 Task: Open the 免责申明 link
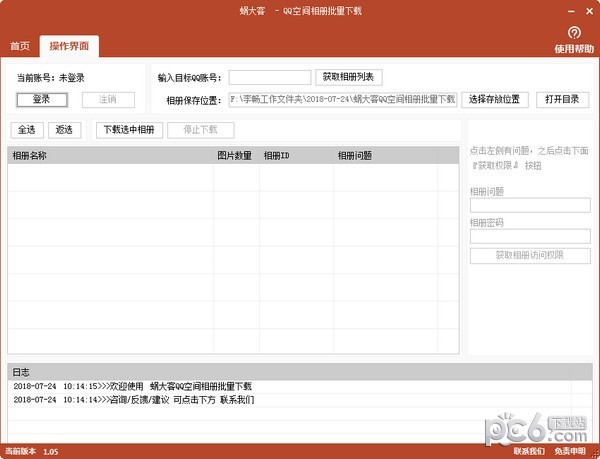coord(570,451)
